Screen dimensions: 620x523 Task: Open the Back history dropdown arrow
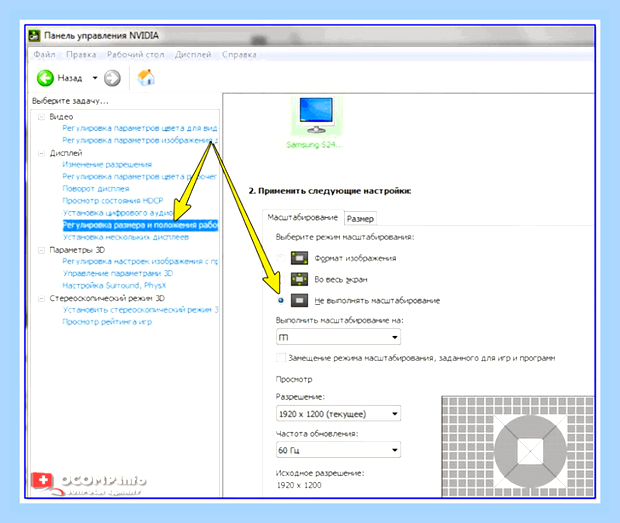[95, 78]
